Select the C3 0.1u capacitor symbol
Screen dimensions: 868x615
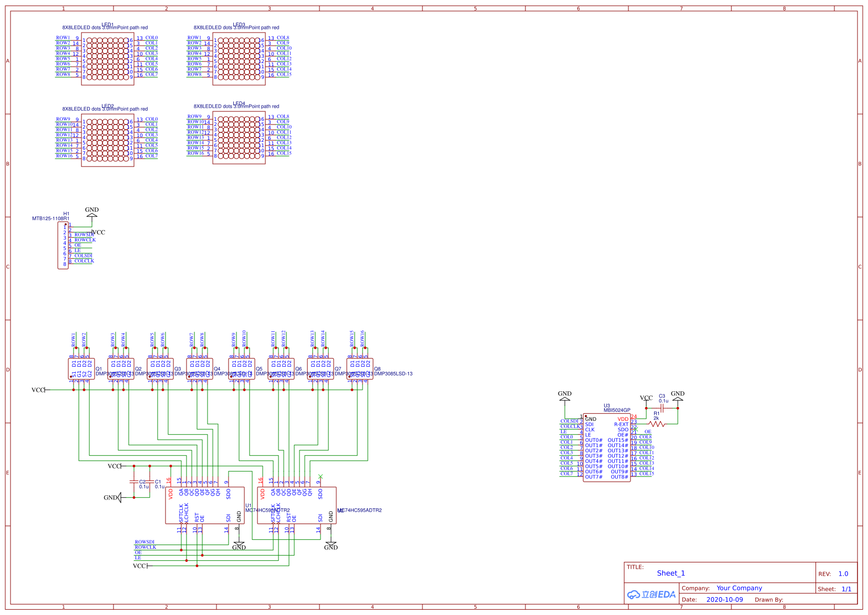pyautogui.click(x=662, y=408)
